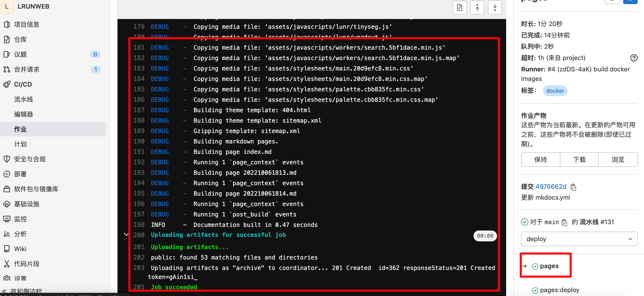
Task: Select the 作业 jobs item
Action: (53, 129)
